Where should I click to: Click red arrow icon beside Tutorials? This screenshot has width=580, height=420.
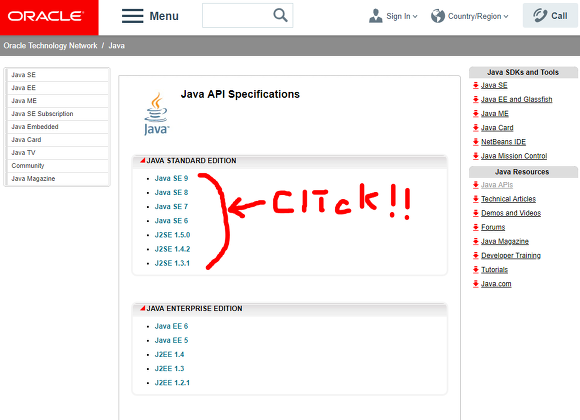476,270
